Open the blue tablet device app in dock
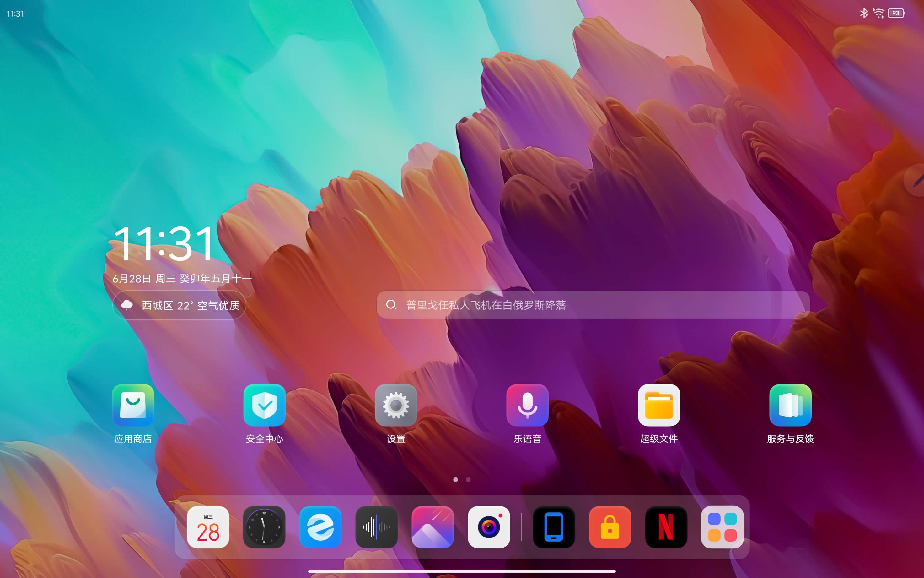 click(x=554, y=527)
